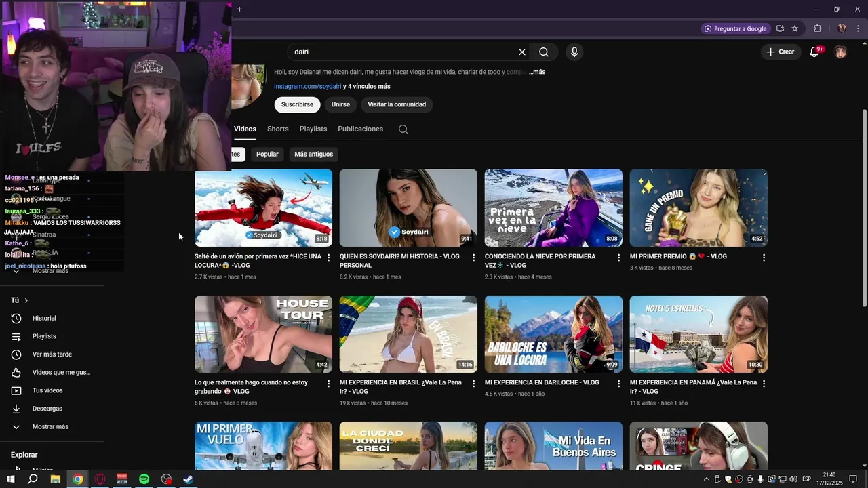Filter videos by Popular chip

click(x=267, y=154)
